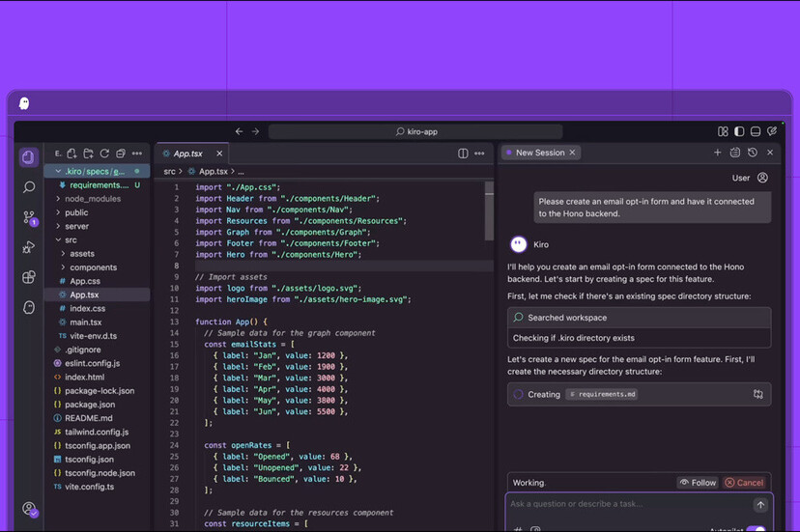Open README.md in the file tree
The image size is (800, 532).
coord(97,418)
